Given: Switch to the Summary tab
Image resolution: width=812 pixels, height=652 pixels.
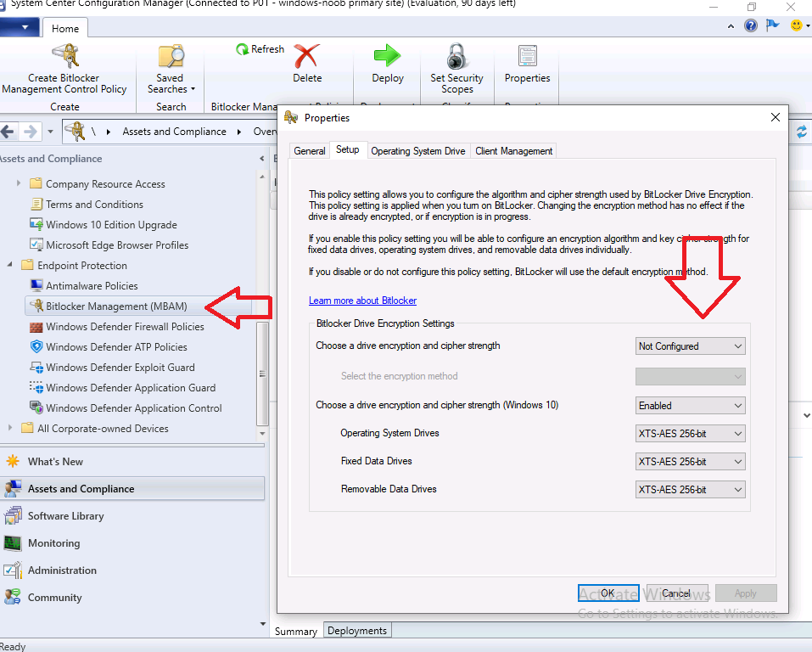Looking at the screenshot, I should (x=295, y=631).
